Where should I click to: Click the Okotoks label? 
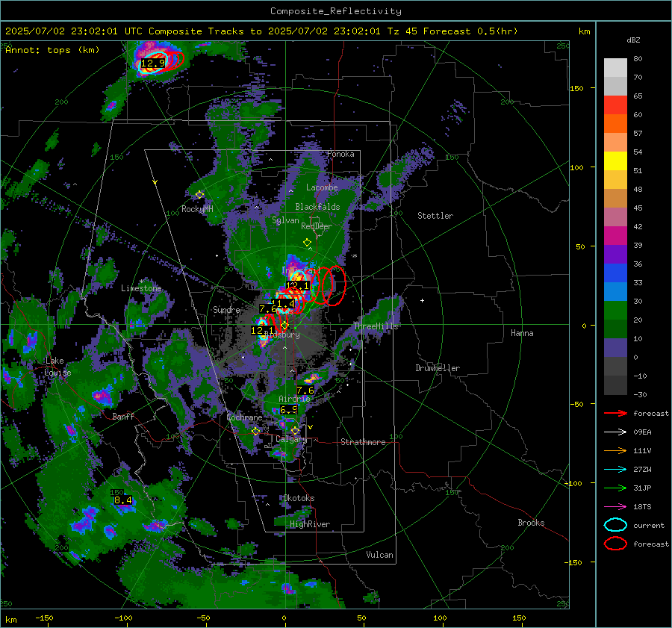point(299,498)
